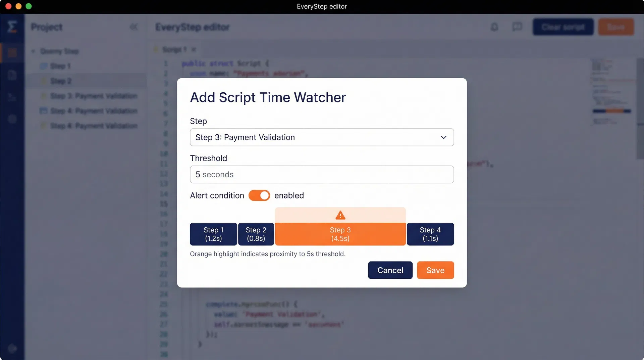The image size is (644, 360).
Task: Click the chat feedback icon in the toolbar
Action: [x=517, y=27]
